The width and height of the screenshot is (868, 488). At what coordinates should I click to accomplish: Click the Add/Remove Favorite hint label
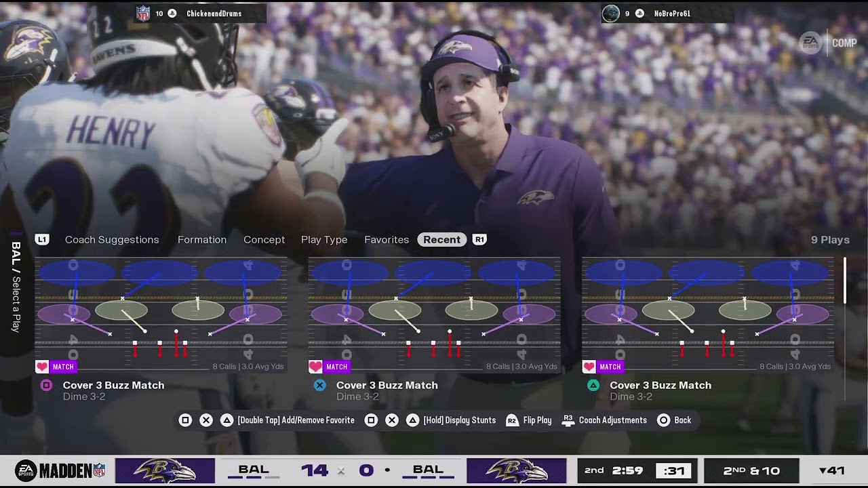coord(296,420)
